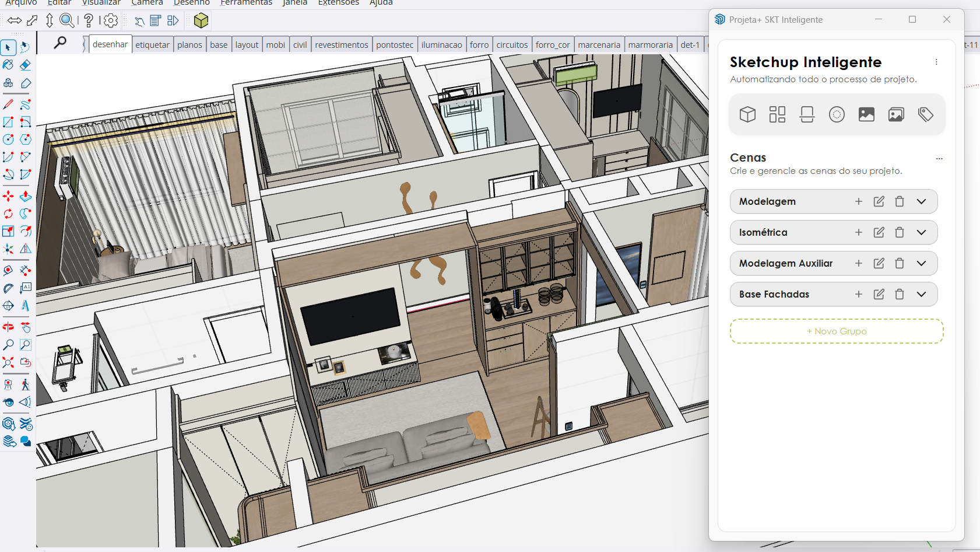Open the Cenas options ellipsis menu
This screenshot has height=552, width=980.
(939, 158)
